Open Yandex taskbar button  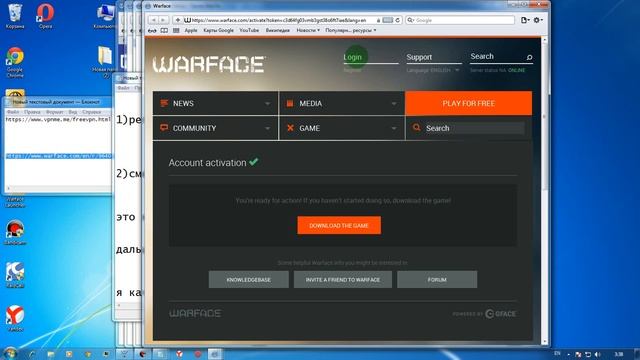point(179,354)
